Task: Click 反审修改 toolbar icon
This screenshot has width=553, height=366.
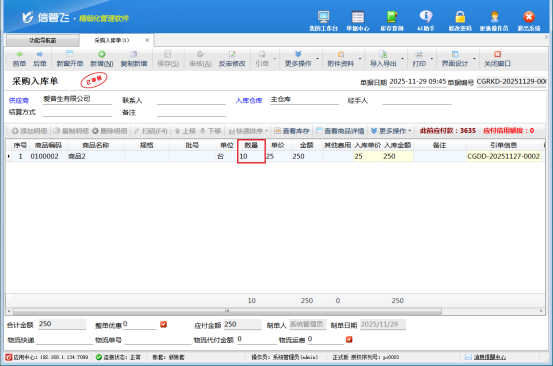Action: pos(232,59)
